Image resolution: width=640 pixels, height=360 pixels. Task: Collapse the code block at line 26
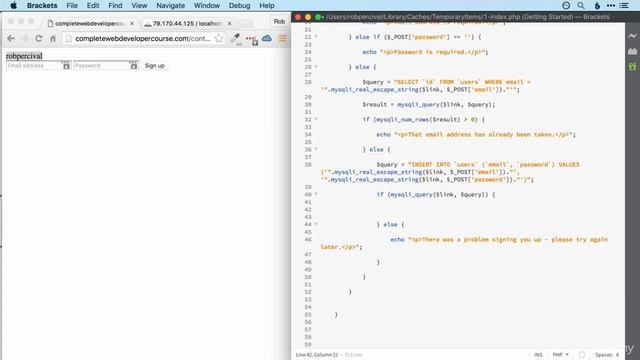(x=316, y=67)
